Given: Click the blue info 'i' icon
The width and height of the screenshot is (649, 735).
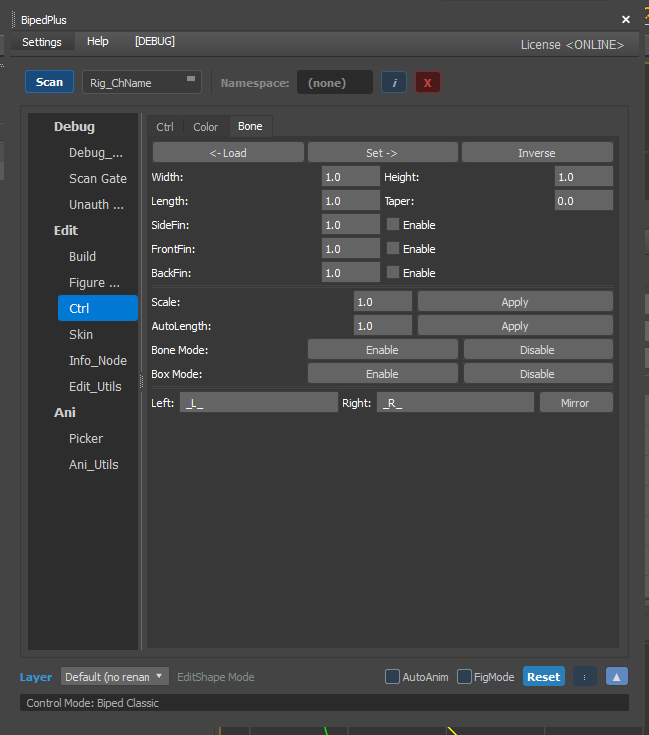Looking at the screenshot, I should [394, 82].
